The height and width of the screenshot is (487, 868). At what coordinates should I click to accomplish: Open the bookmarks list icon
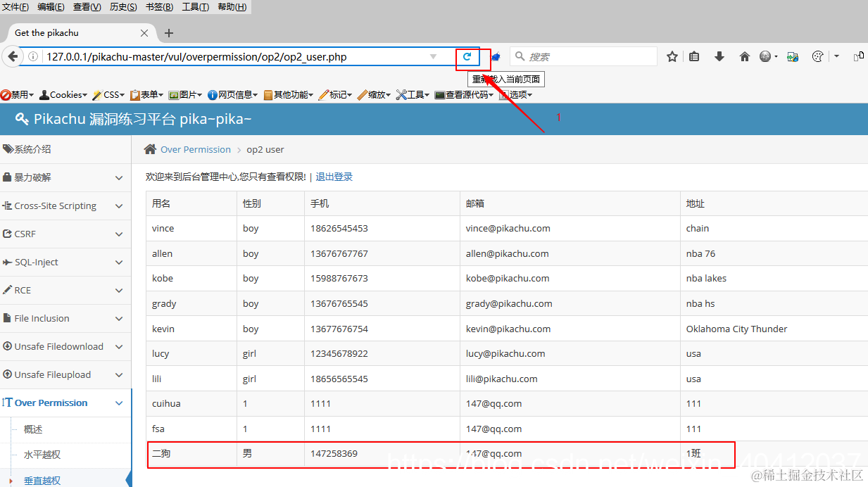tap(694, 57)
